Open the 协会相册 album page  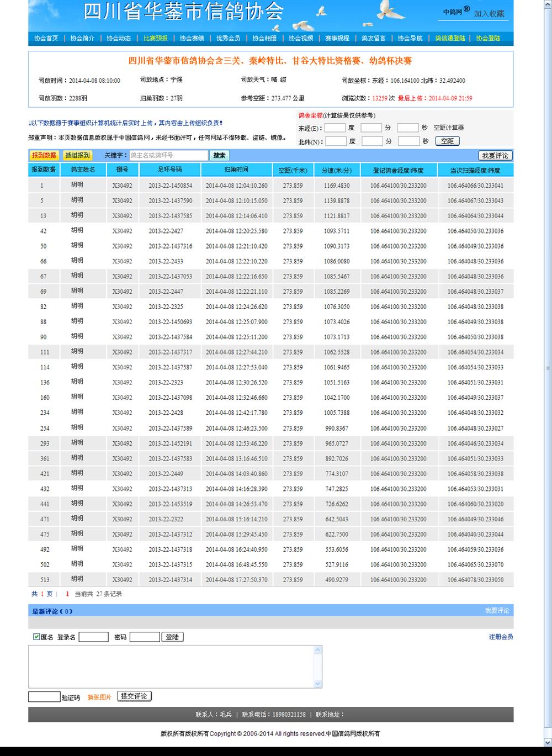click(264, 38)
